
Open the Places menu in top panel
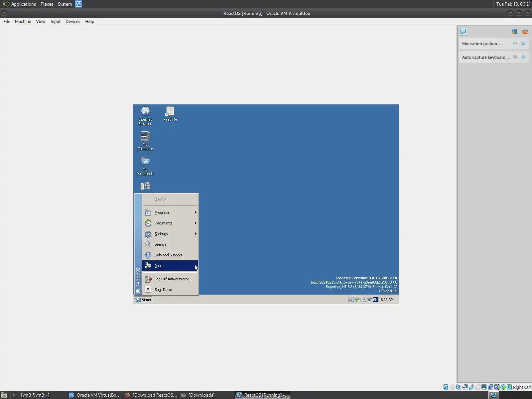click(47, 4)
